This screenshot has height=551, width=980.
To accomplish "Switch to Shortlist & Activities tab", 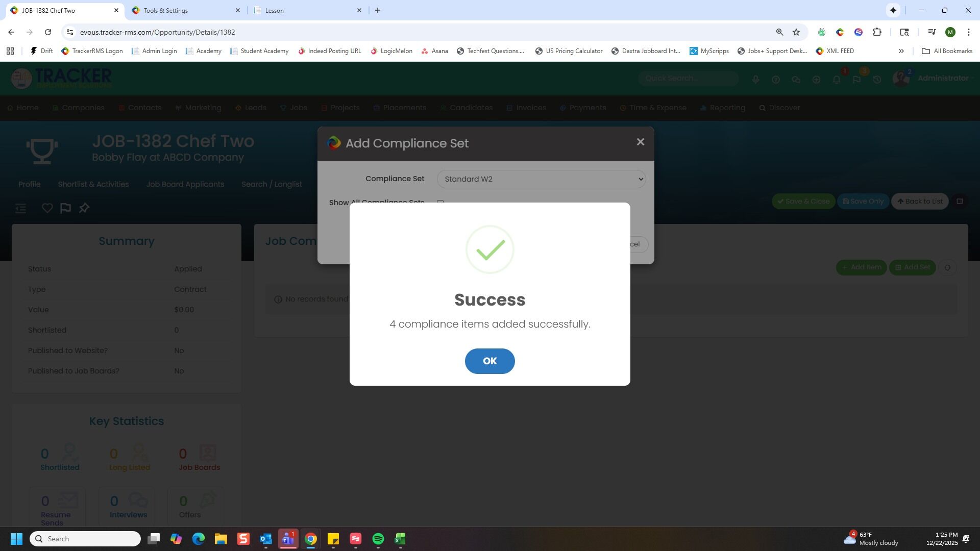I will [93, 184].
